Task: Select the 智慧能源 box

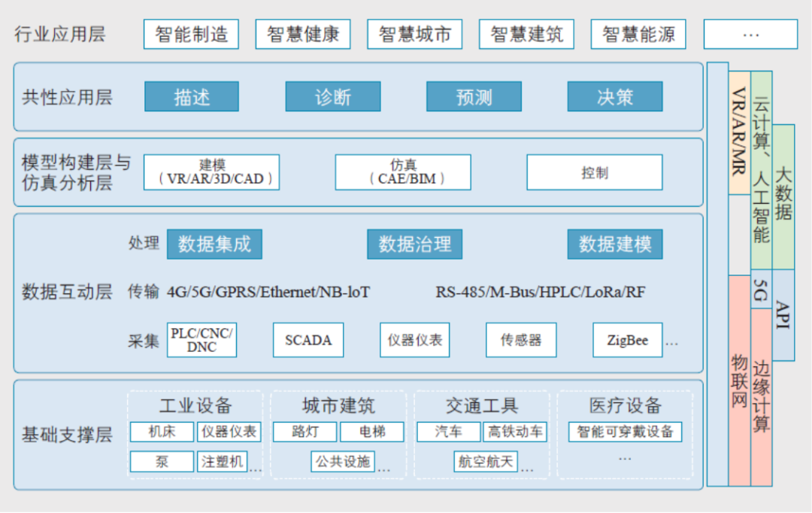Action: point(638,35)
